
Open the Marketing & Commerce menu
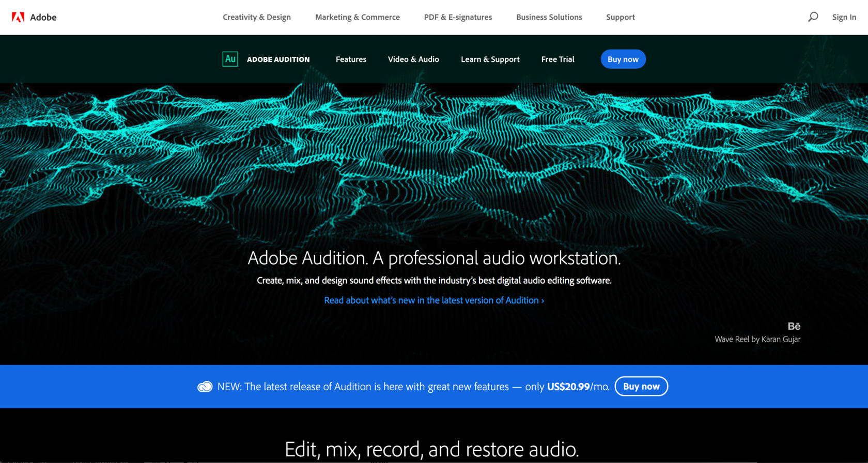[358, 17]
